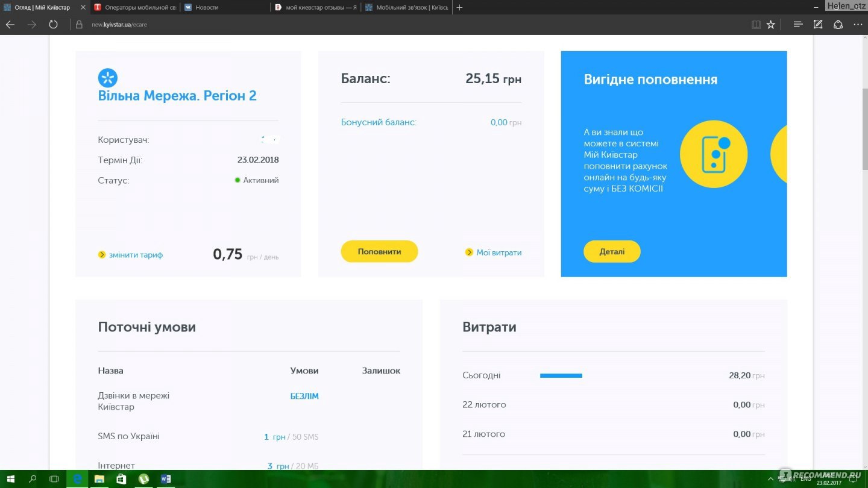This screenshot has height=488, width=868.
Task: Select the Огляд | Мій Київстар tab
Action: 42,7
